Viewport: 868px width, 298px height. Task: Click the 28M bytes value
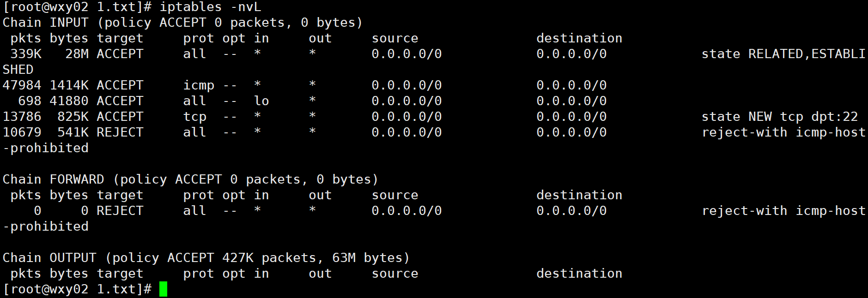click(x=77, y=54)
